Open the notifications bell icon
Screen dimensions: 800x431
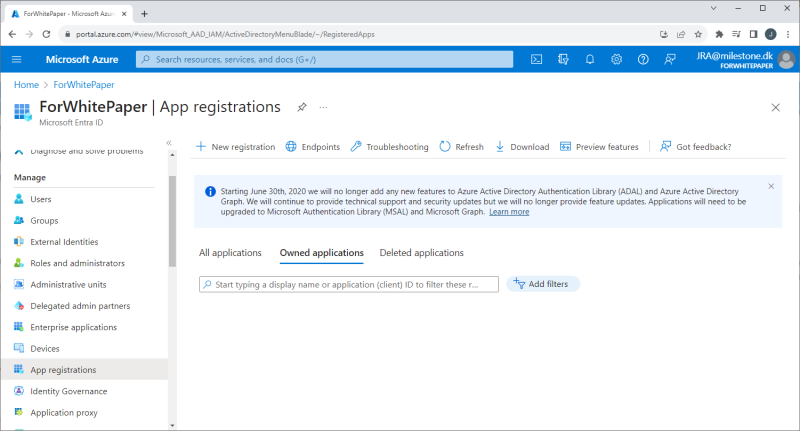point(590,59)
